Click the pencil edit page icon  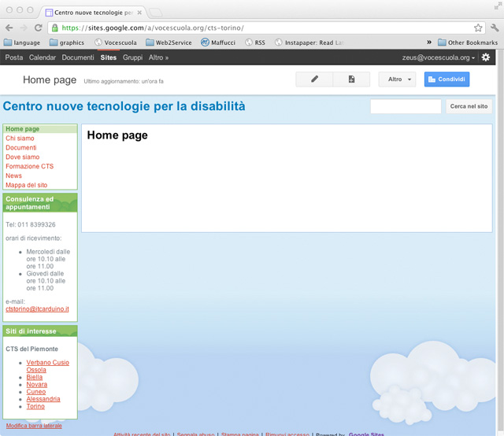(314, 79)
